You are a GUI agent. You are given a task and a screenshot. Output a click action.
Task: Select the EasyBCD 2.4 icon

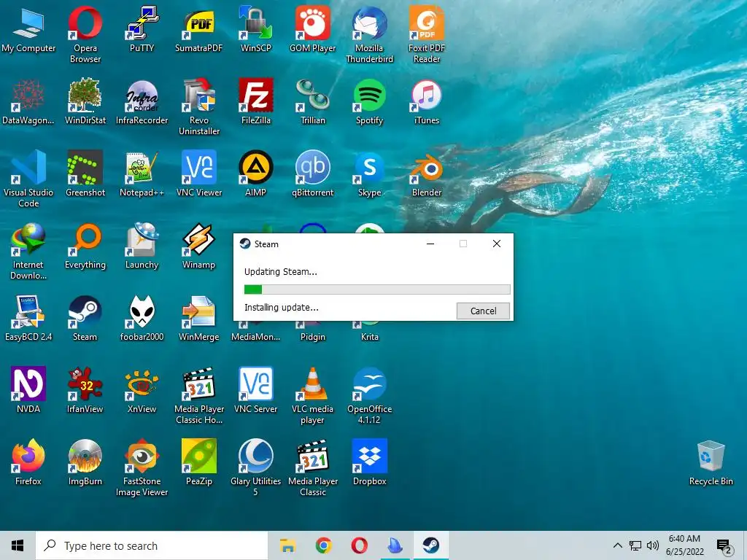tap(28, 318)
